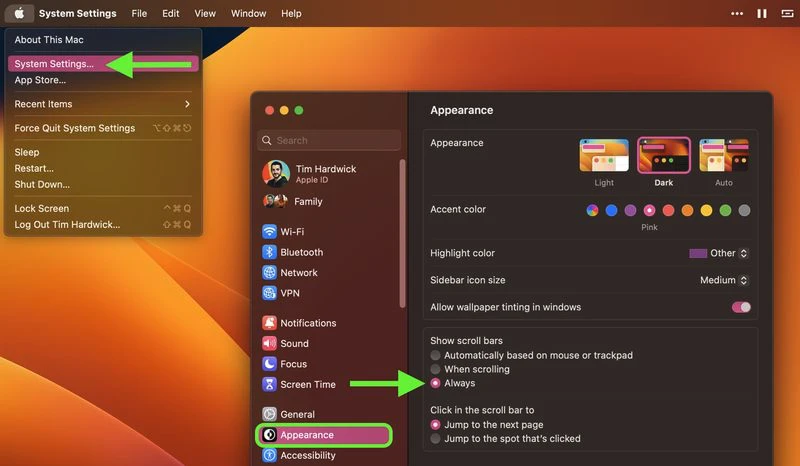Choose Shut Down... menu entry
This screenshot has height=466, width=800.
(x=103, y=184)
